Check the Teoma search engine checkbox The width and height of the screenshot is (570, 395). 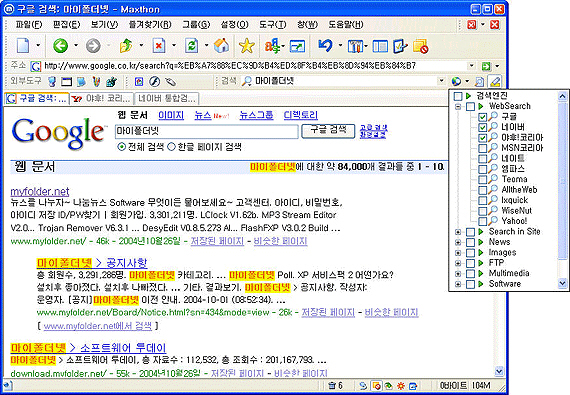coord(482,180)
